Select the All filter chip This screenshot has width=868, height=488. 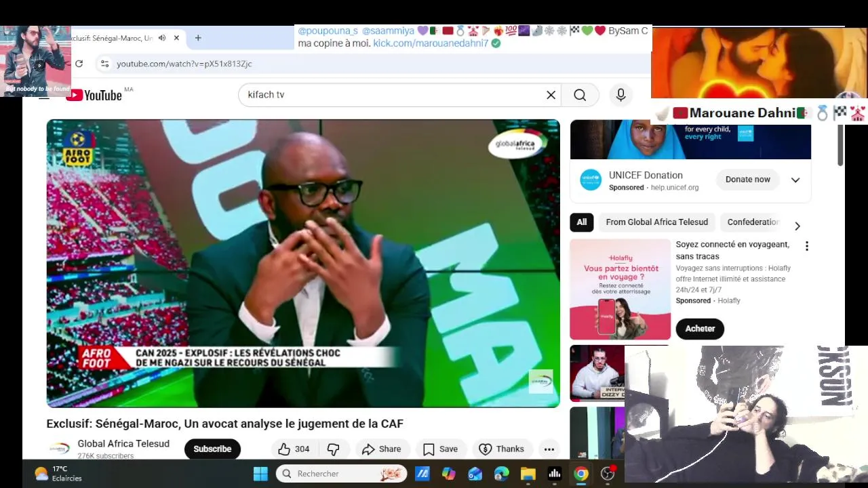[x=582, y=222]
